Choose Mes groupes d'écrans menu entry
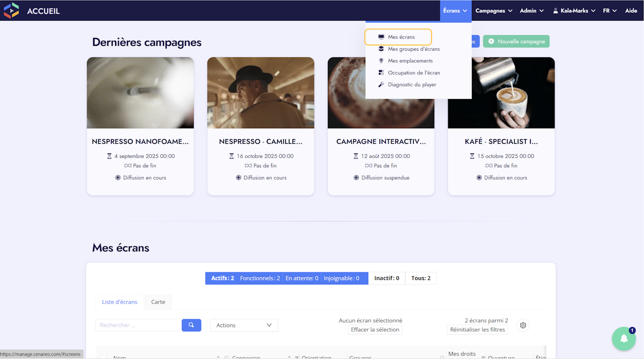The width and height of the screenshot is (644, 359). (414, 49)
